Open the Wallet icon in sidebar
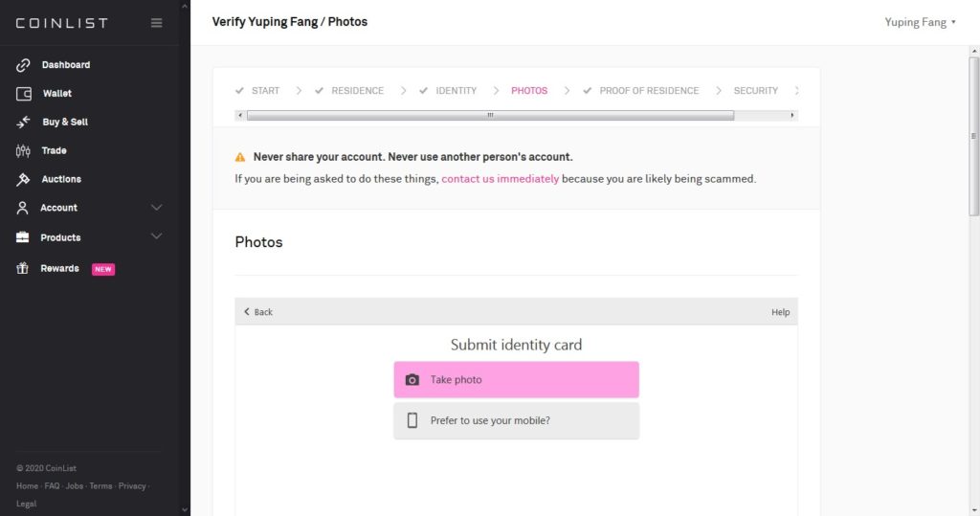The height and width of the screenshot is (516, 980). pos(23,94)
